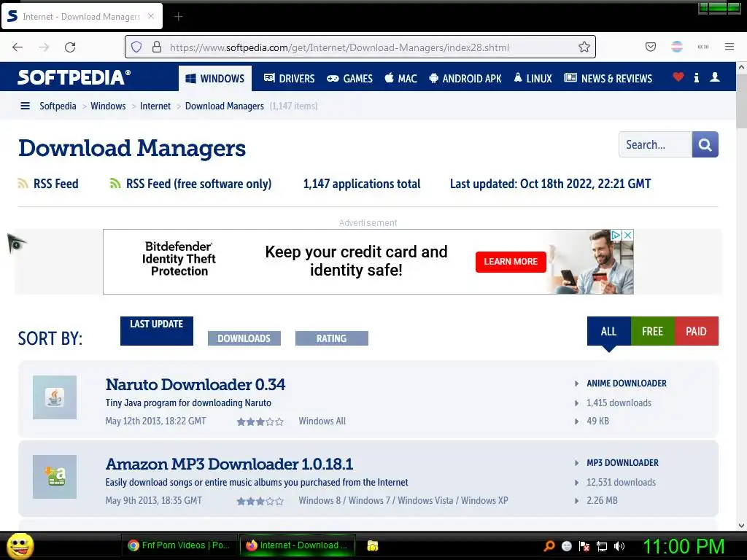Click the Download Managers breadcrumb link
747x560 pixels.
point(225,106)
